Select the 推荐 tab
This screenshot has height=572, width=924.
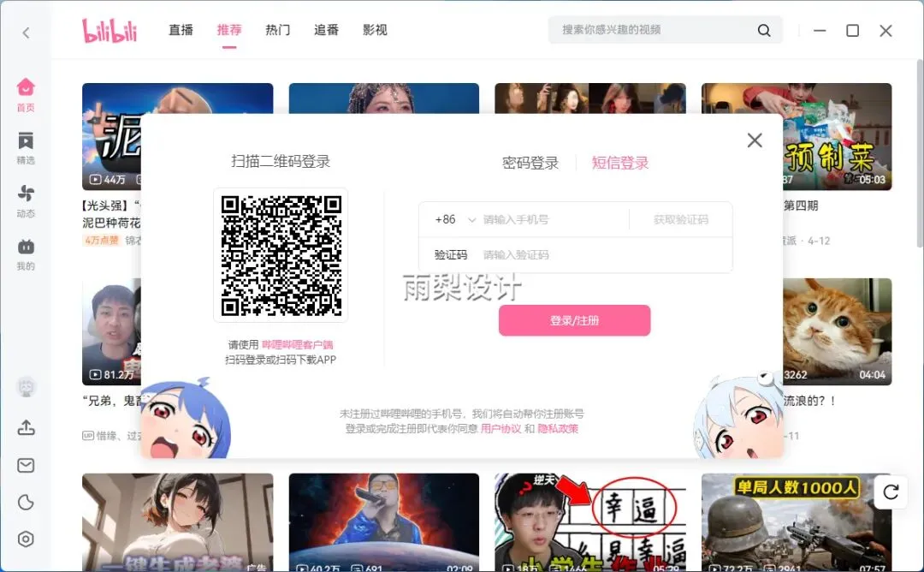229,30
